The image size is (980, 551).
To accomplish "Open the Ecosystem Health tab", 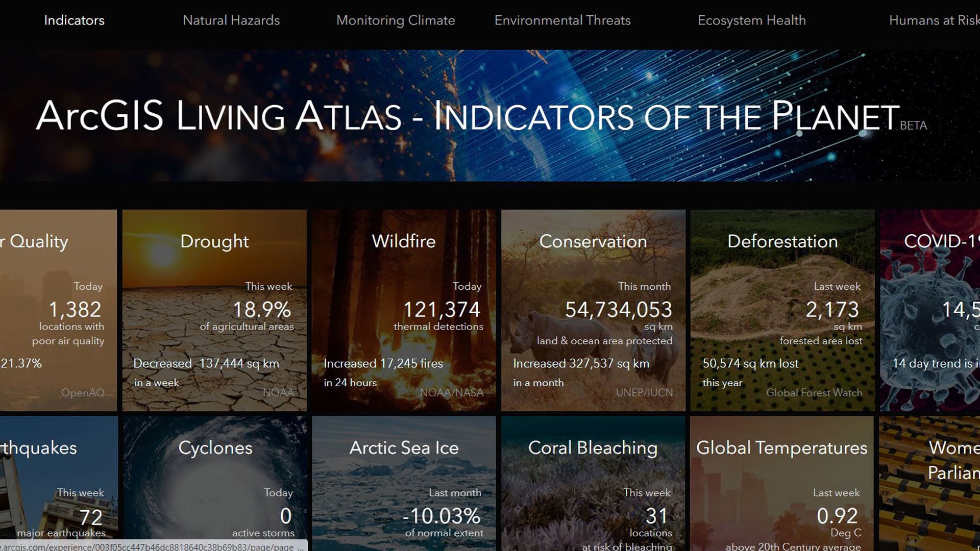I will tap(751, 20).
